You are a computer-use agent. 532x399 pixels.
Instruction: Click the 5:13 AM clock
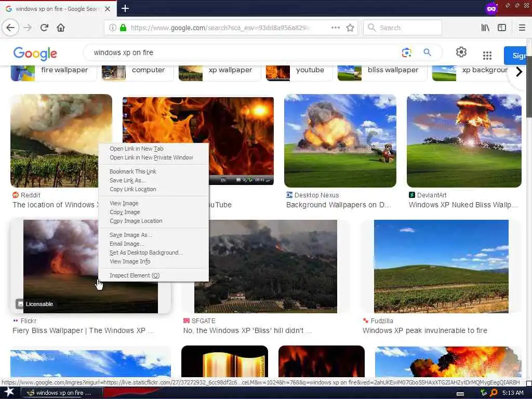coord(513,393)
